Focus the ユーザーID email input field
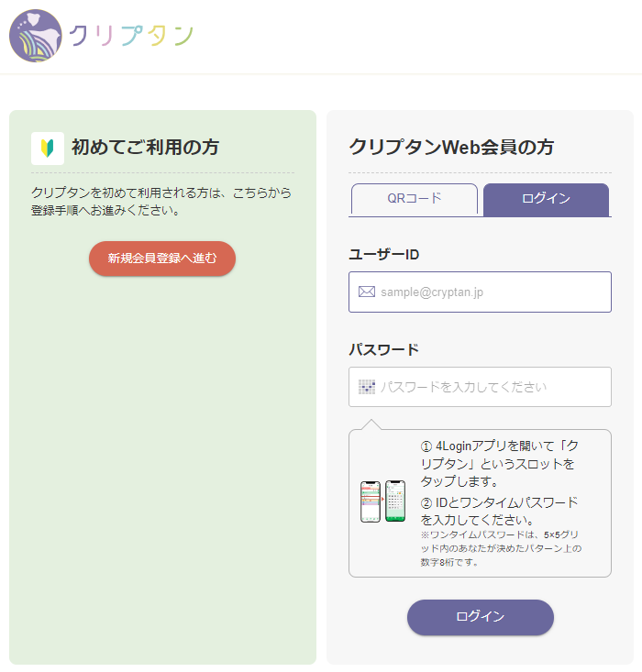Image resolution: width=642 pixels, height=672 pixels. coord(491,292)
